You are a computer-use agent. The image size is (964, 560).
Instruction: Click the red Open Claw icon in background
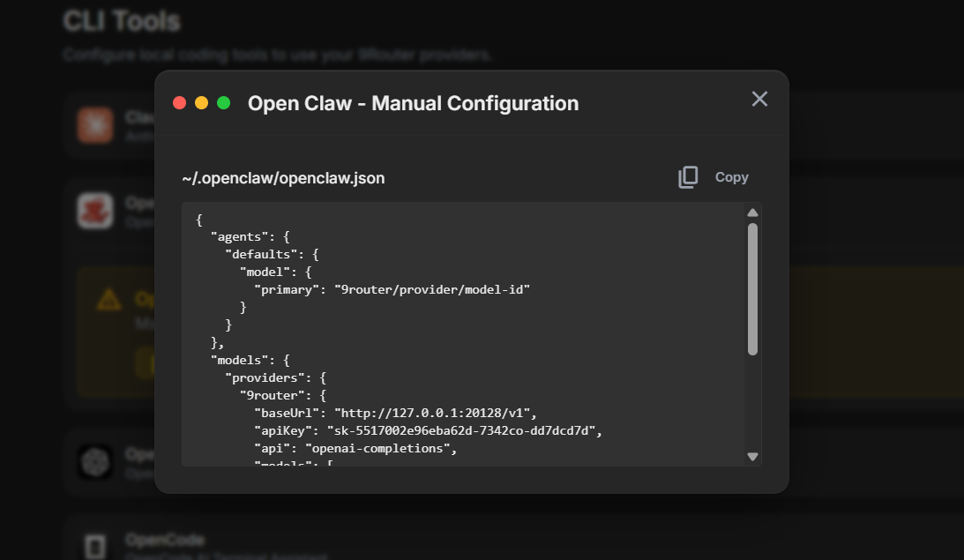[x=95, y=210]
